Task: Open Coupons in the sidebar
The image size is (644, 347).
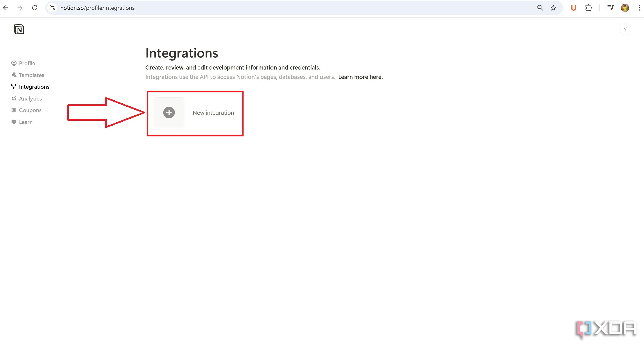Action: [x=26, y=110]
